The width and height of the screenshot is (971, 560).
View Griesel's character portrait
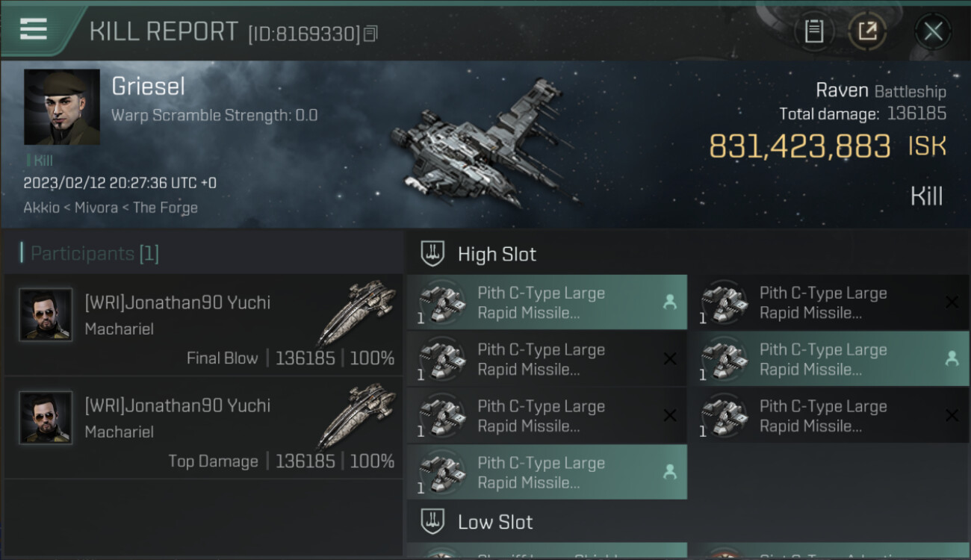coord(62,107)
